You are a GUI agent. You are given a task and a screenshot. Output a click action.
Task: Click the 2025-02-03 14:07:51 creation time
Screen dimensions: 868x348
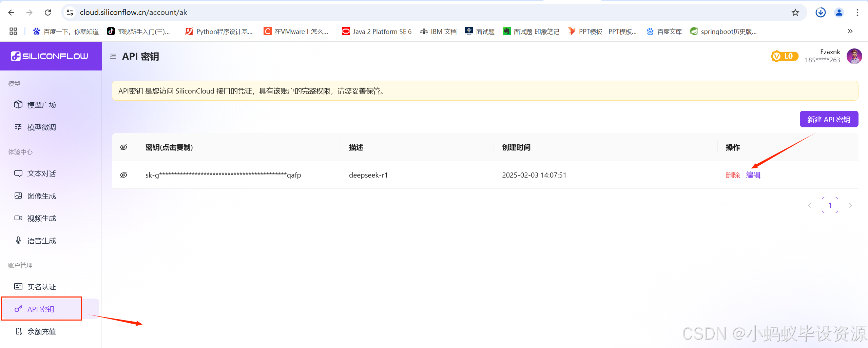[x=534, y=175]
